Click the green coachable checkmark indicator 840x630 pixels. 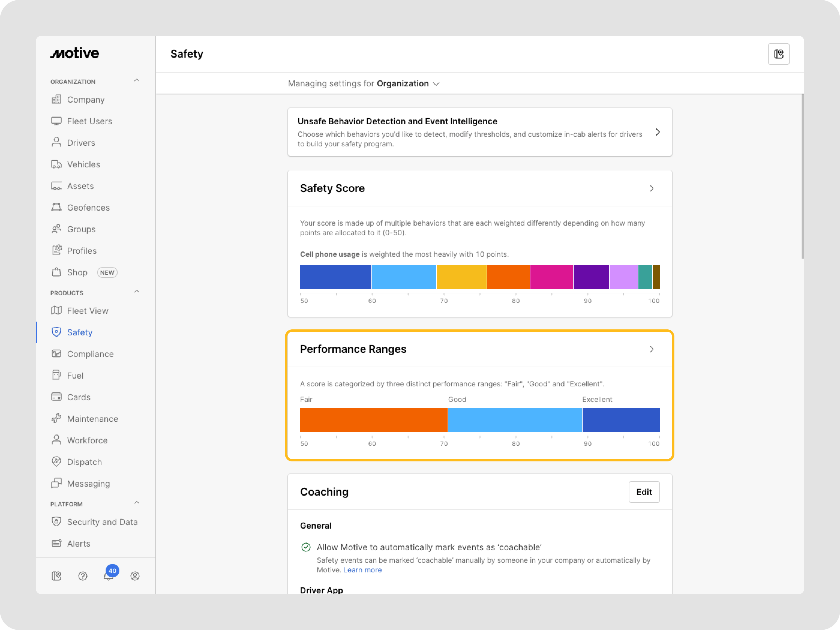[306, 547]
